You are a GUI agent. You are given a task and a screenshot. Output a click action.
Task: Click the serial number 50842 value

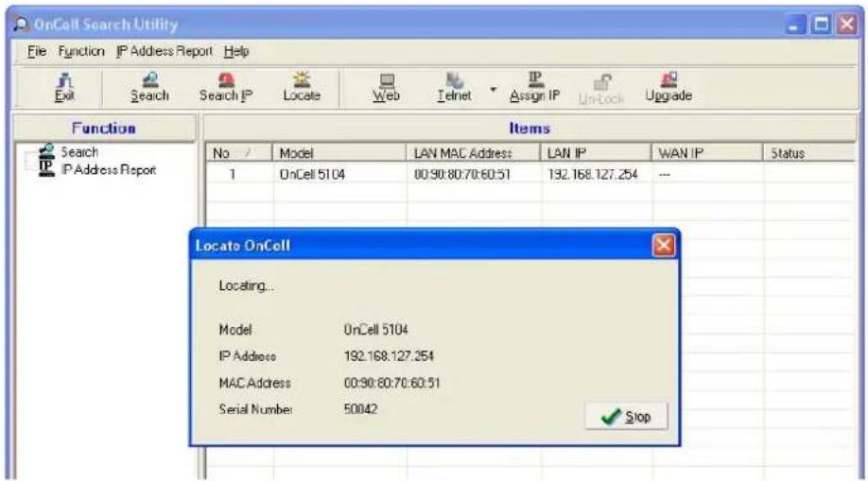tap(360, 409)
